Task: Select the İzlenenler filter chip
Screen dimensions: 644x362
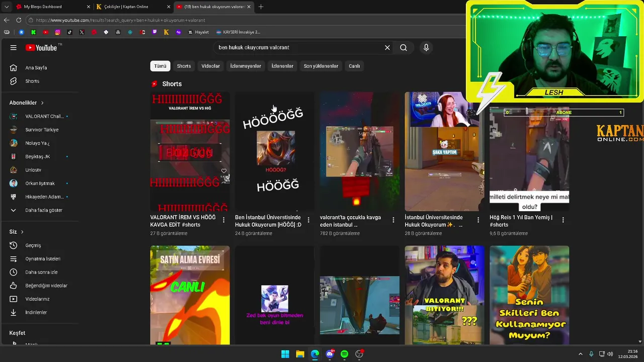Action: tap(282, 66)
